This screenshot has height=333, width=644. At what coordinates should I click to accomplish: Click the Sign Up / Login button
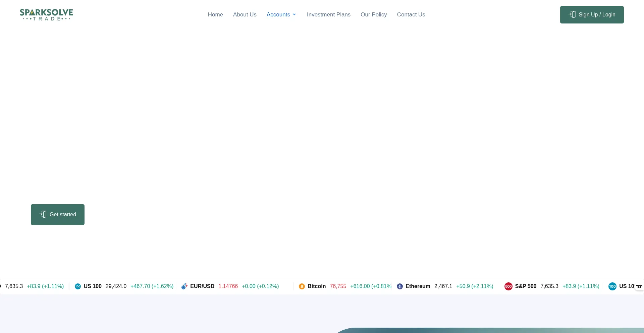592,15
